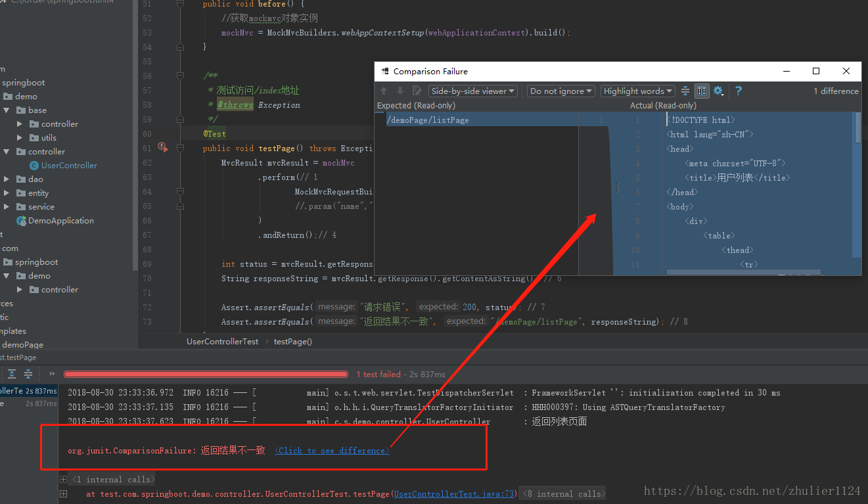Image resolution: width=868 pixels, height=504 pixels.
Task: Click the Actual pane vertical scrollbar
Action: pyautogui.click(x=857, y=127)
